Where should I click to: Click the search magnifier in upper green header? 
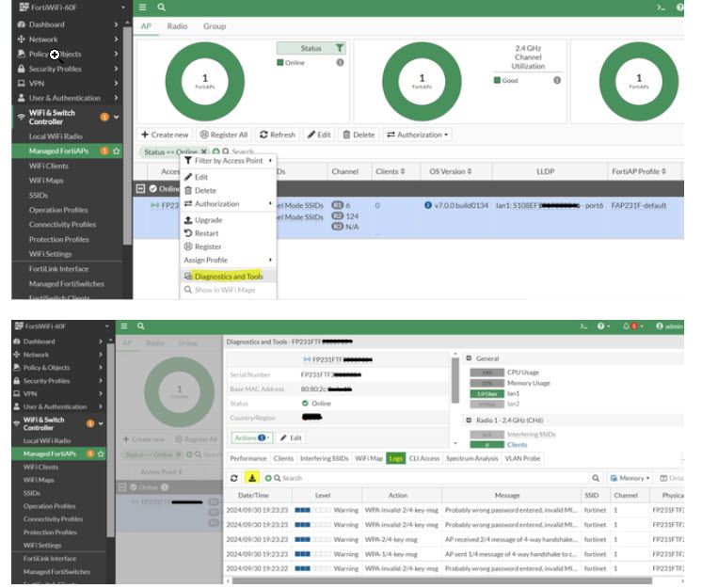(162, 8)
